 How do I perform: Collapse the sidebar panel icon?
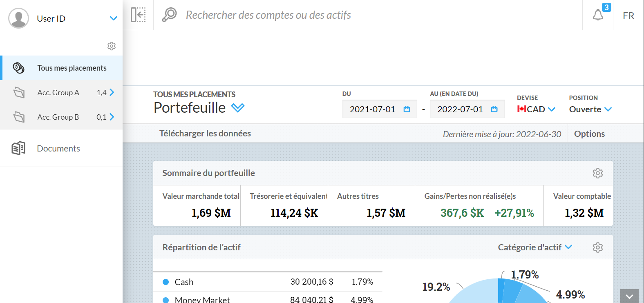tap(138, 15)
